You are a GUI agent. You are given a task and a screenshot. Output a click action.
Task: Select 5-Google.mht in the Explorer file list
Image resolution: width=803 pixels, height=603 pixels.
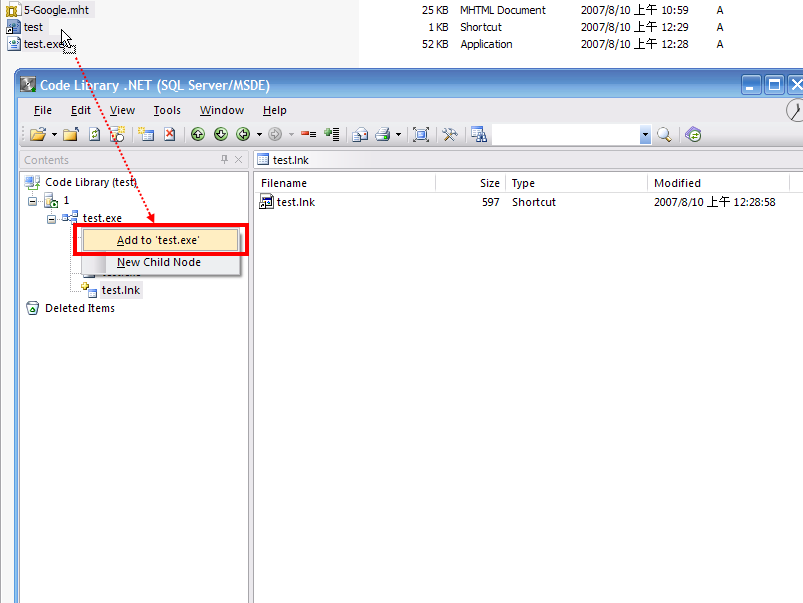point(56,10)
